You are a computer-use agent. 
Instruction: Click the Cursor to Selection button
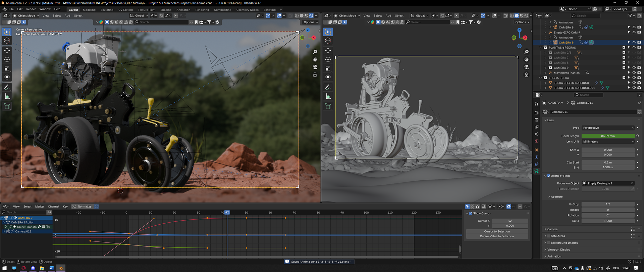(x=497, y=231)
